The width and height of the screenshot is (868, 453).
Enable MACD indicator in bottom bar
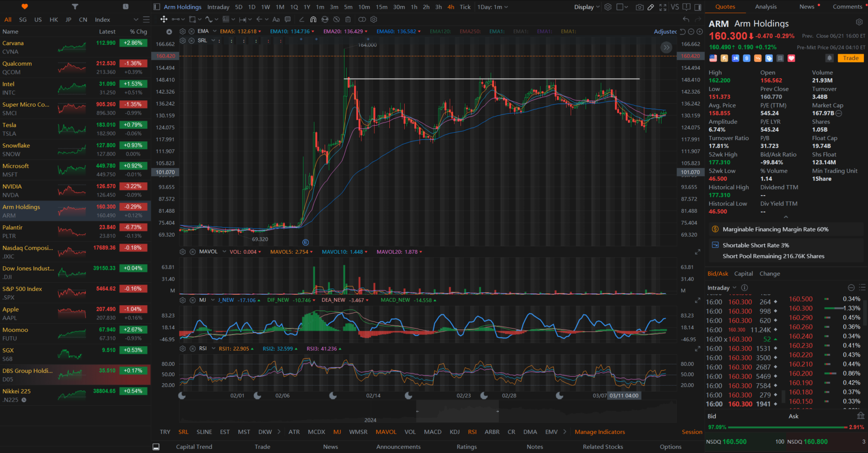pyautogui.click(x=433, y=432)
